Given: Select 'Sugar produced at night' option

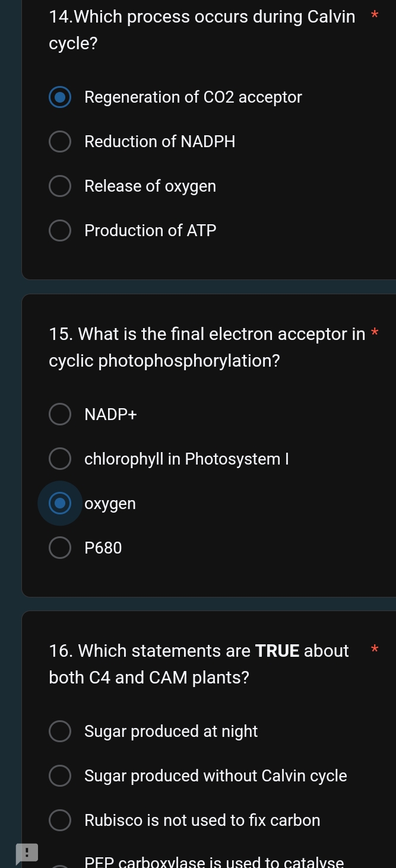Looking at the screenshot, I should (60, 731).
